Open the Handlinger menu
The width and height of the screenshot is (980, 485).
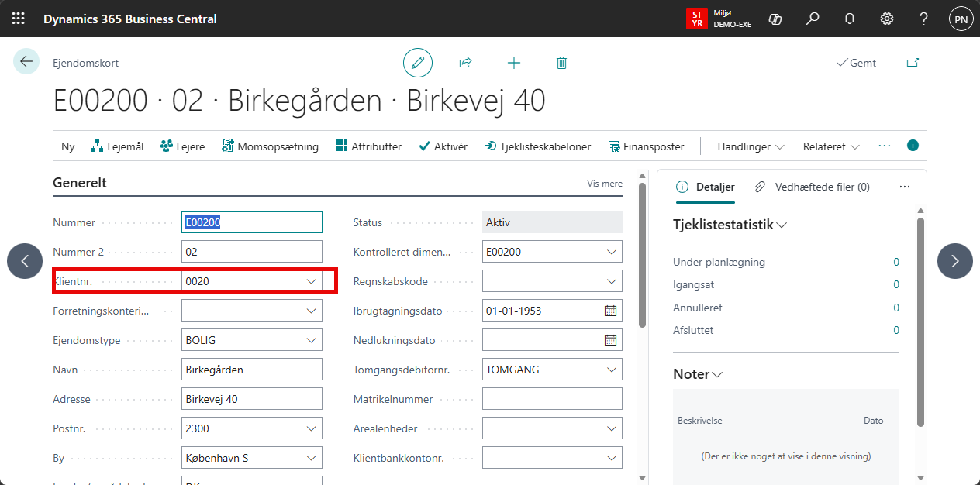click(x=751, y=146)
